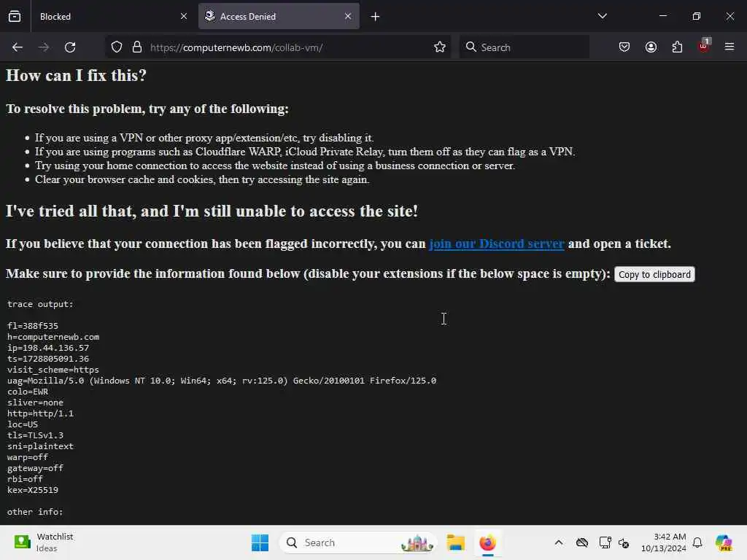Open tracking protection shield panel
This screenshot has width=747, height=560.
[x=117, y=47]
